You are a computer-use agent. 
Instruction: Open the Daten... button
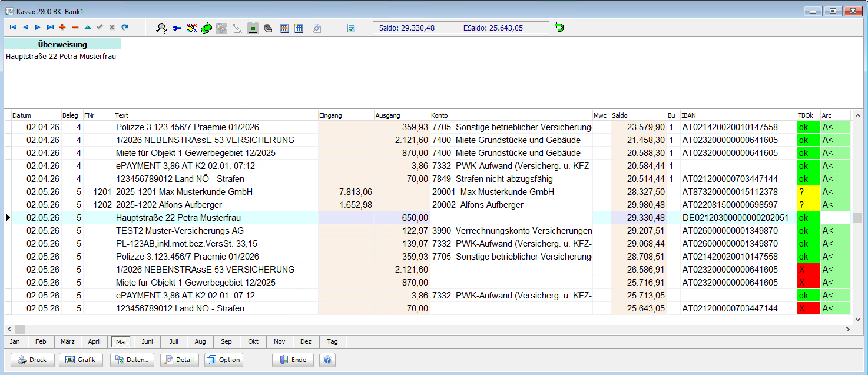(x=132, y=360)
